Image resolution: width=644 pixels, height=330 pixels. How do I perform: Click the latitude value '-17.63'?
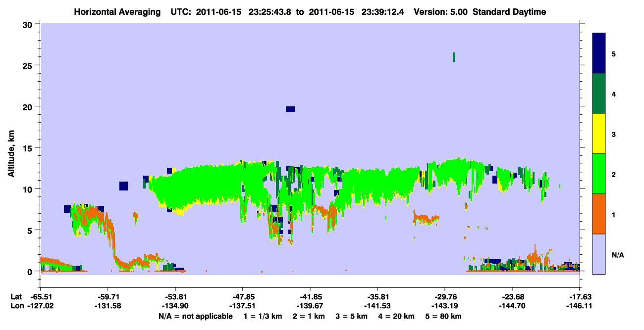tap(579, 297)
